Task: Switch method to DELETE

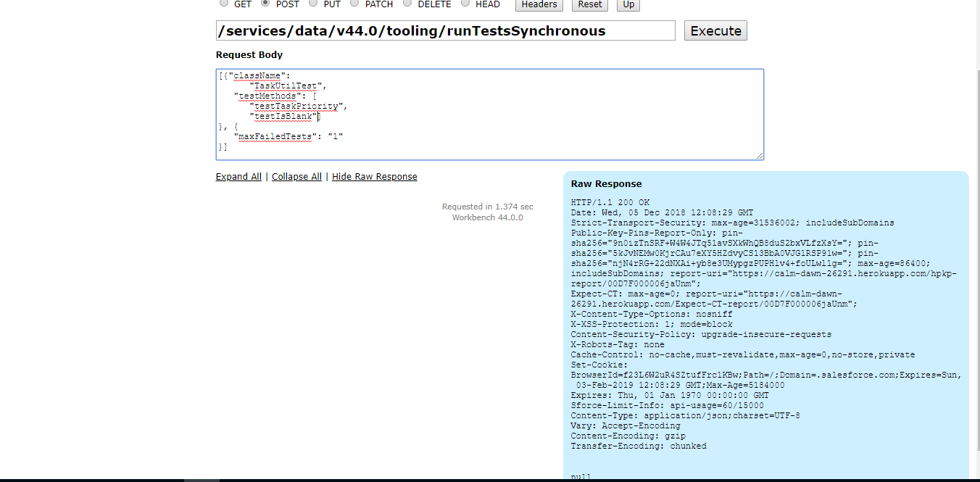Action: click(x=407, y=4)
